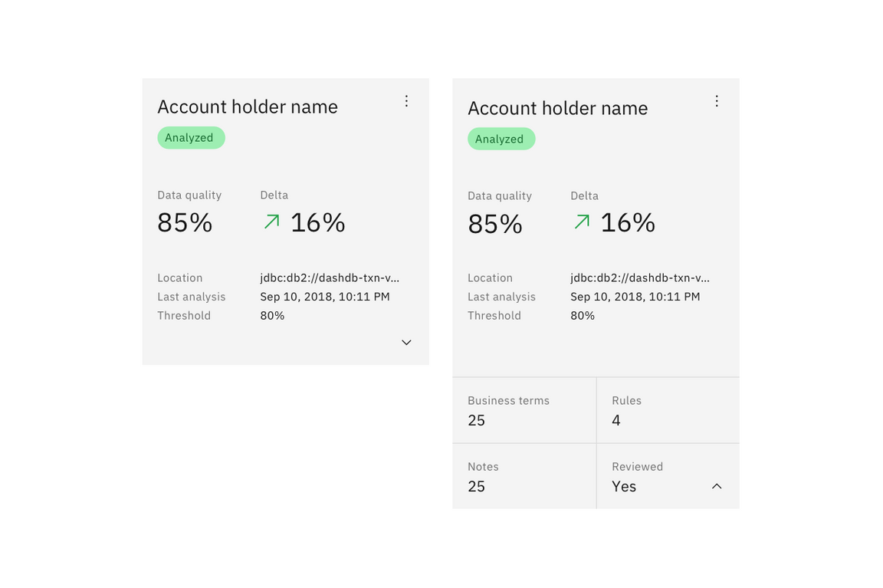Viewport: 883px width, 588px height.
Task: Click the jdbc location value in collapsed card
Action: pos(330,278)
